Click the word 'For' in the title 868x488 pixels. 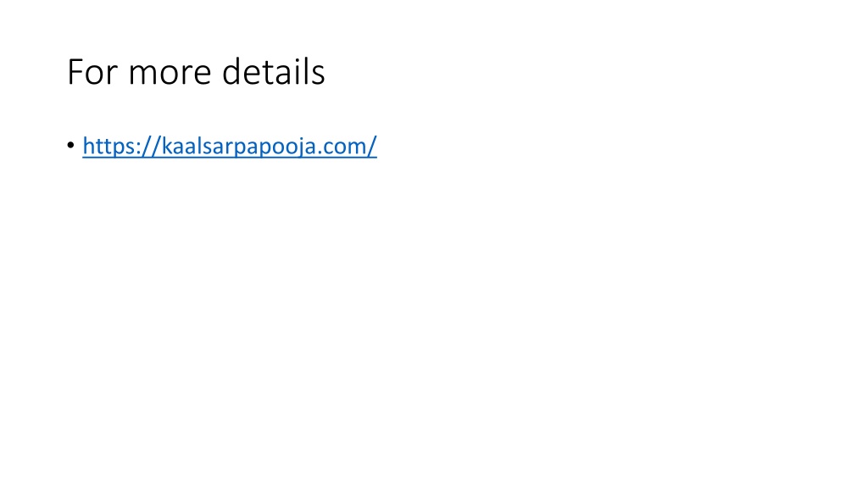(x=92, y=72)
